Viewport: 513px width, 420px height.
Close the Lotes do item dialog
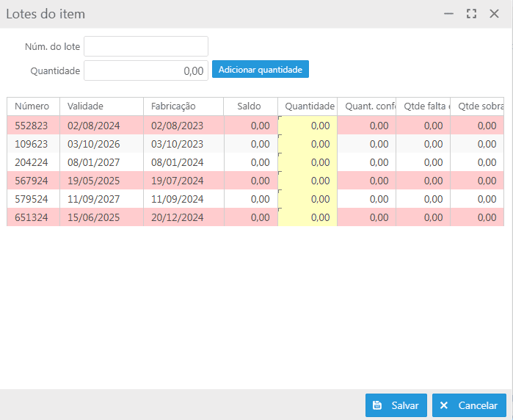click(494, 14)
